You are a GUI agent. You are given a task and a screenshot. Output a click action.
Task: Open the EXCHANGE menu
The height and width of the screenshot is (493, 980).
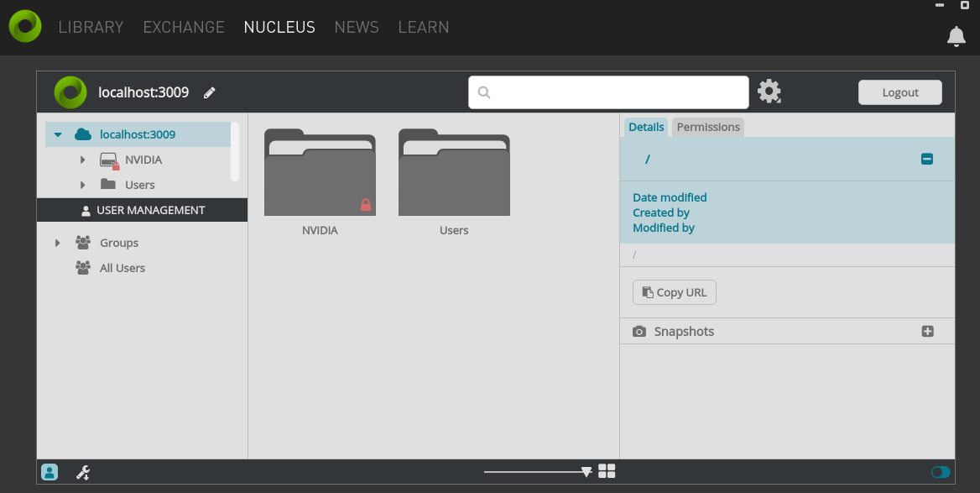point(184,27)
